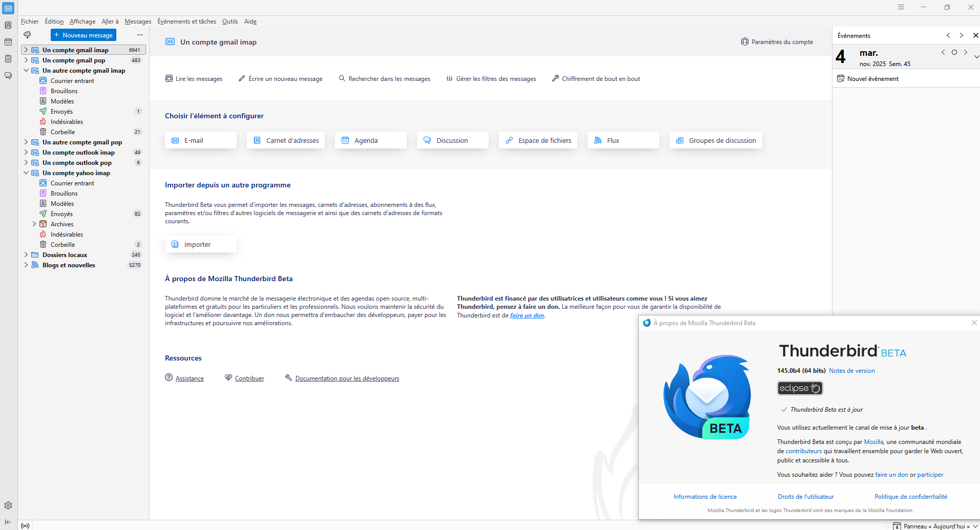The image size is (980, 530).
Task: Expand the Un compte gmail pop account
Action: tap(26, 60)
